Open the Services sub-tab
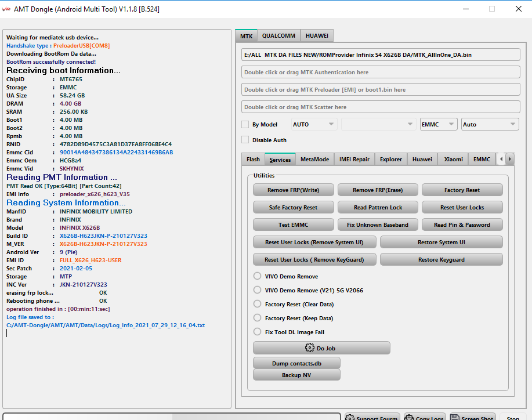Viewport: 532px width, 420px height. coord(280,160)
